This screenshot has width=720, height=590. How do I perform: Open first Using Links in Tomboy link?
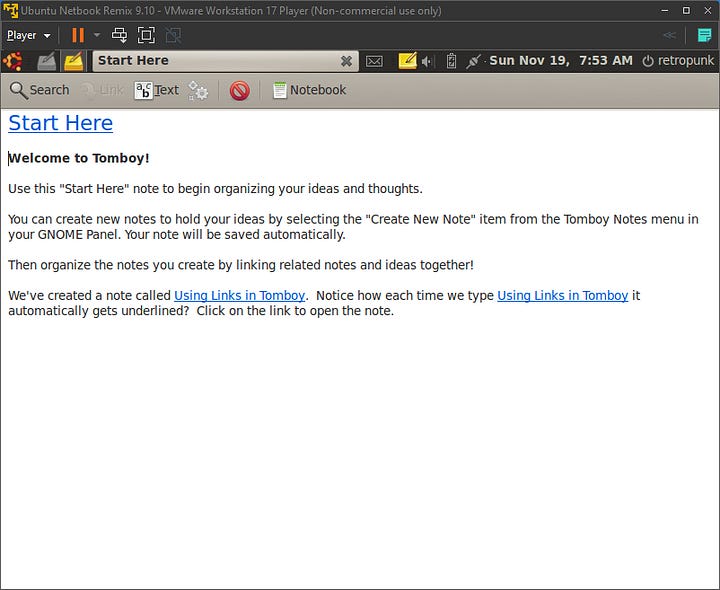[x=239, y=295]
